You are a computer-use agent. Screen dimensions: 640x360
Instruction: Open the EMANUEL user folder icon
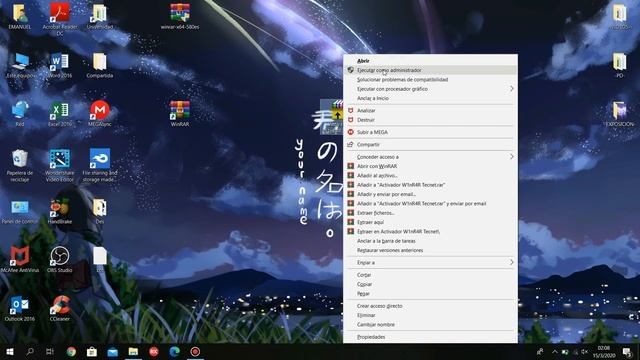pos(19,16)
